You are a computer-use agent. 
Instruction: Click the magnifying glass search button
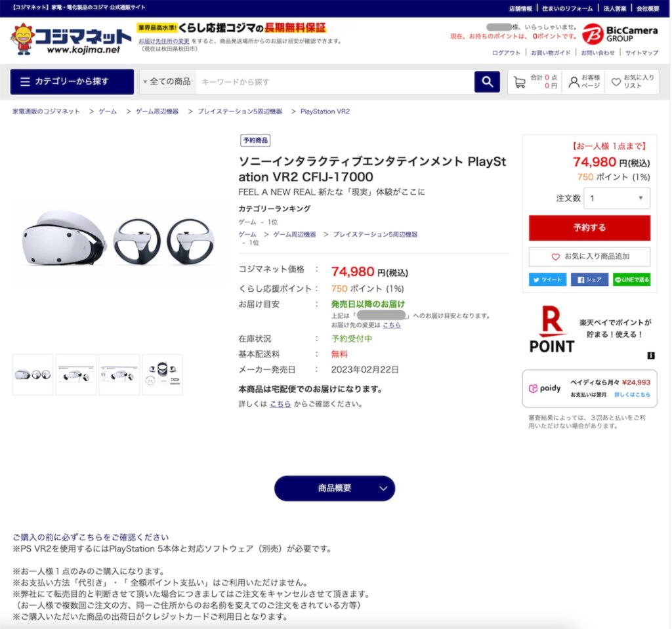(x=487, y=81)
